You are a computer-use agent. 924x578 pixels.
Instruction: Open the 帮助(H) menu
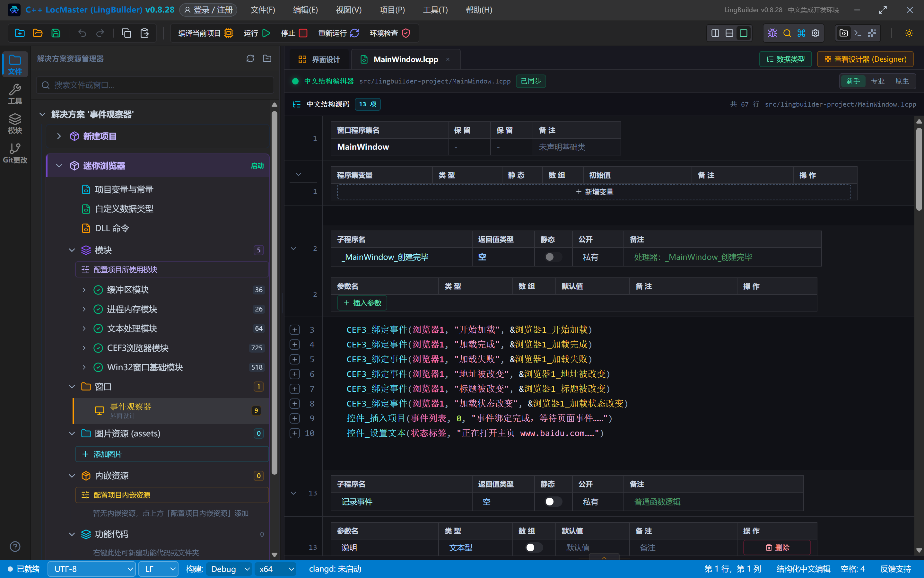click(x=479, y=10)
